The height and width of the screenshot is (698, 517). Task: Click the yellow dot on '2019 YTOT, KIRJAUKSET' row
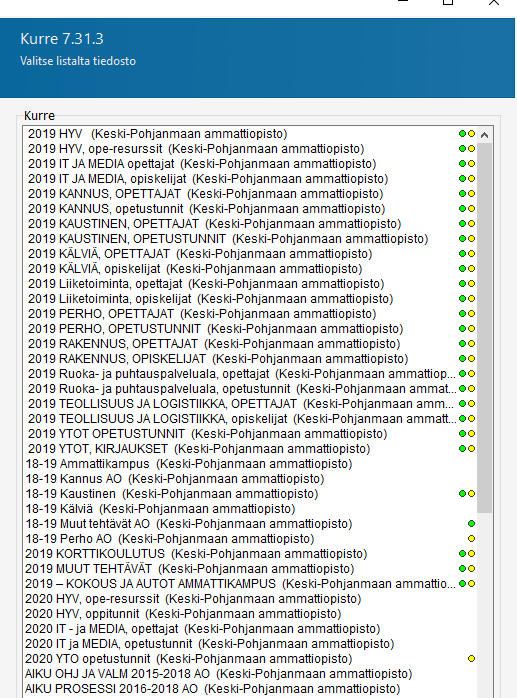[x=471, y=448]
